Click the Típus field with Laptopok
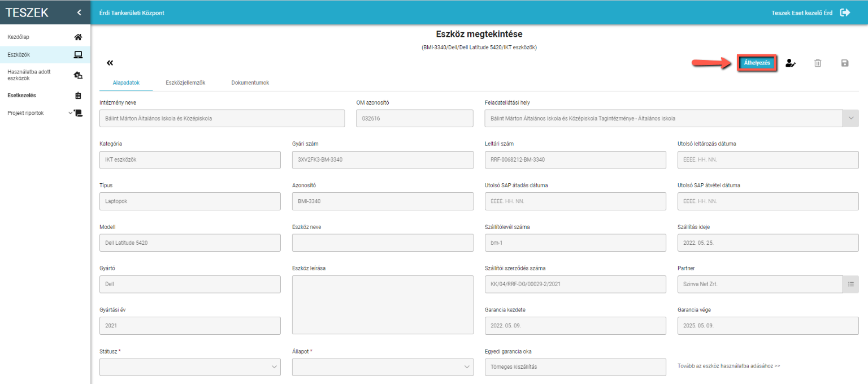868x384 pixels. click(x=190, y=201)
